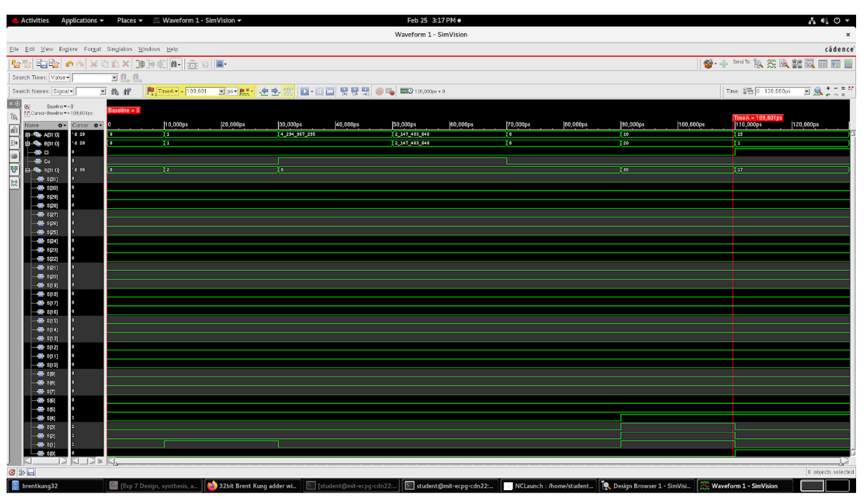
Task: Open the TimeA cursor dropdown
Action: pos(176,92)
